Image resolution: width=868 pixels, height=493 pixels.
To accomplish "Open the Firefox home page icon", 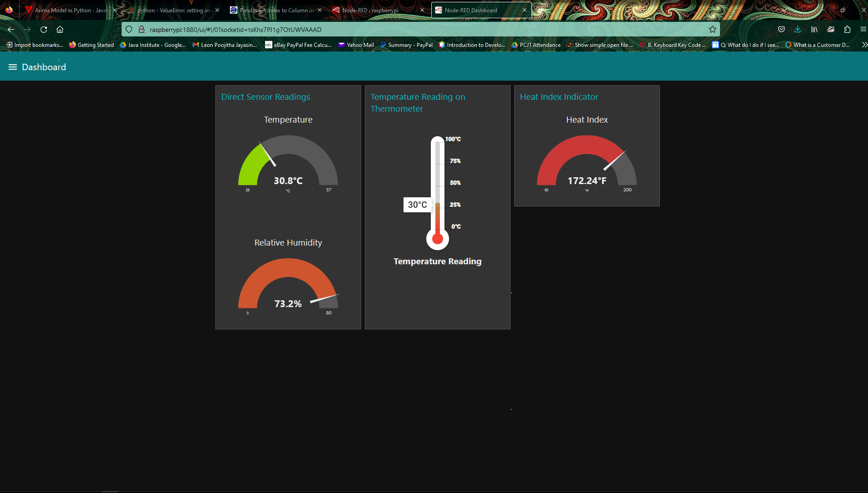I will click(60, 29).
